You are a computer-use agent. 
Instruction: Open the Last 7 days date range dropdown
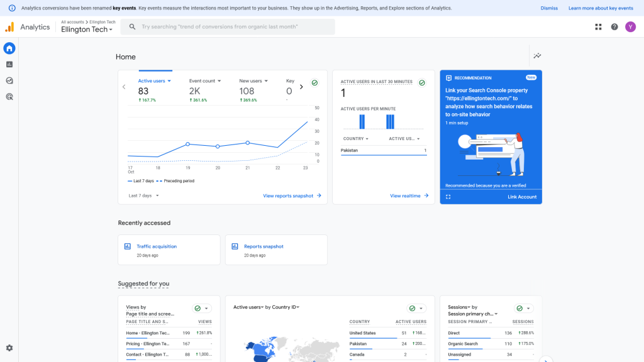pos(144,196)
